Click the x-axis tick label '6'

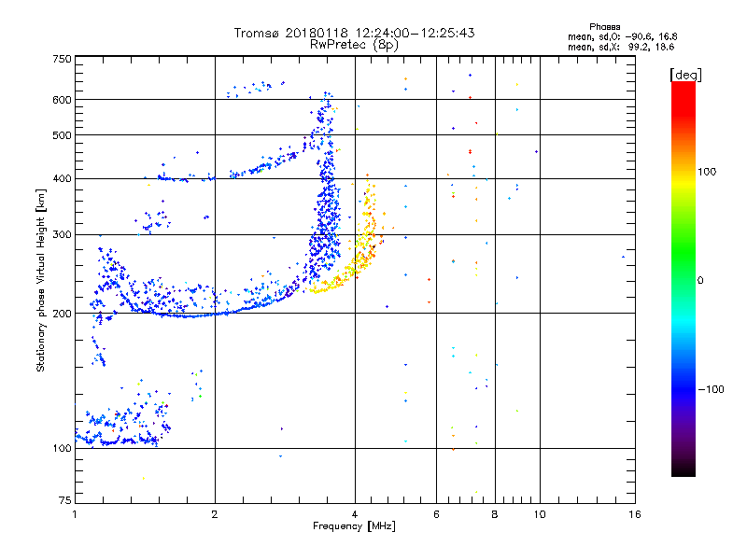(436, 514)
